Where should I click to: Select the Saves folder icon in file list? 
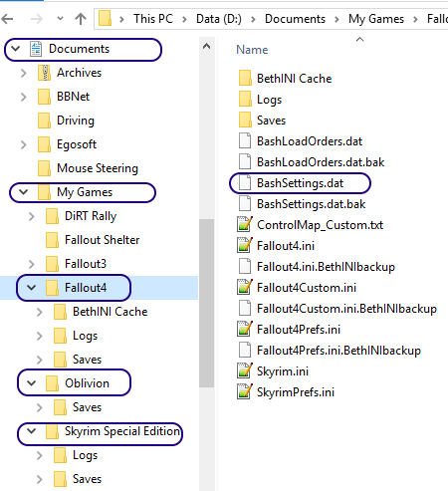click(x=245, y=121)
